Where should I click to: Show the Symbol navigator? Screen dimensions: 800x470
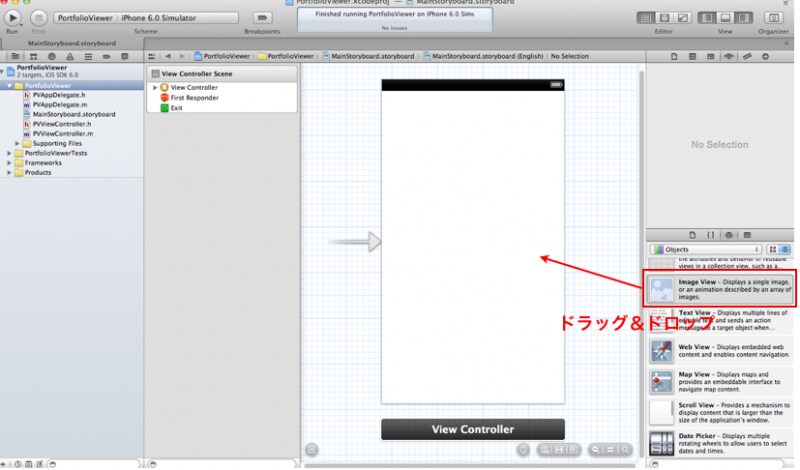[33, 57]
